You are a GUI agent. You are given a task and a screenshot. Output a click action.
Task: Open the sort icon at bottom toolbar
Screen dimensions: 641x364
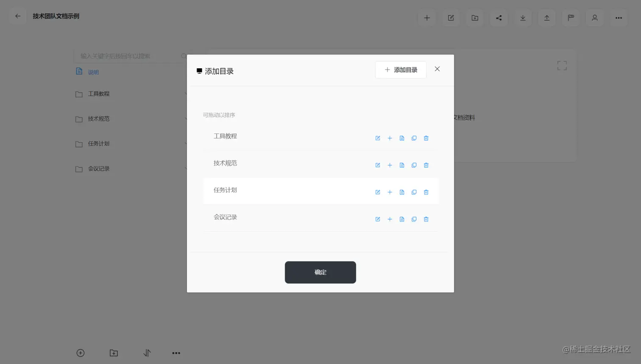tap(147, 353)
